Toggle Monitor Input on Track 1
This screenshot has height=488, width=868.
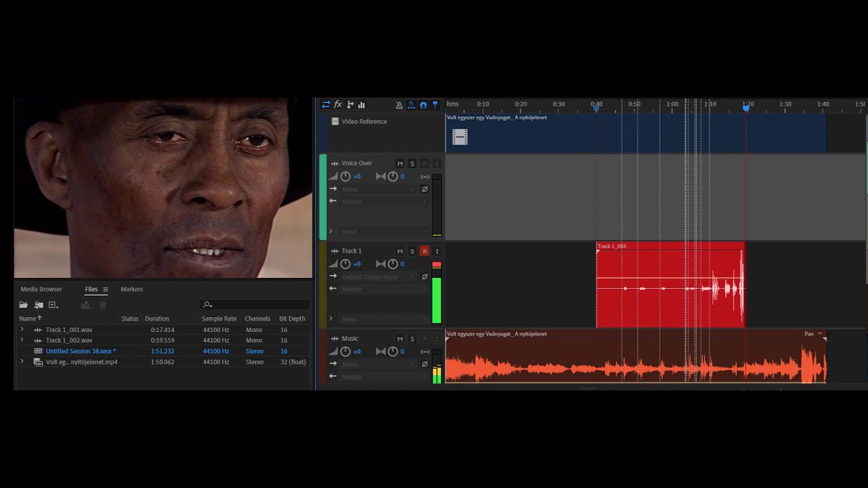coord(437,251)
